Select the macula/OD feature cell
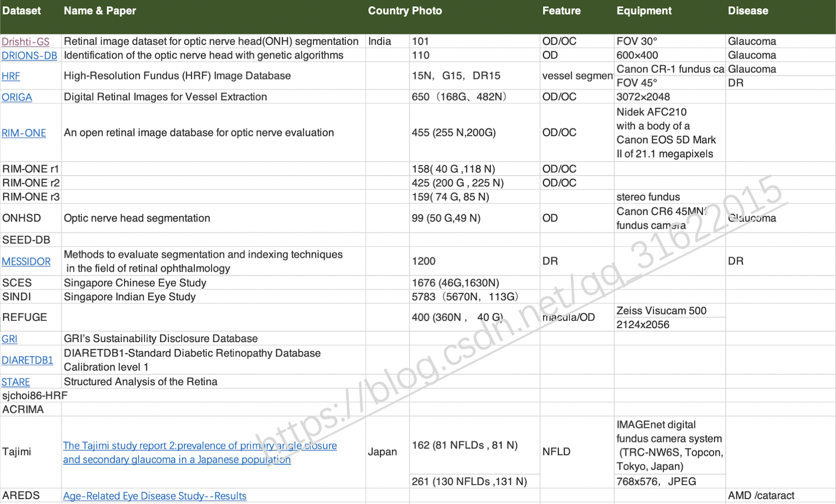Screen dimensions: 836x504 tap(577, 317)
